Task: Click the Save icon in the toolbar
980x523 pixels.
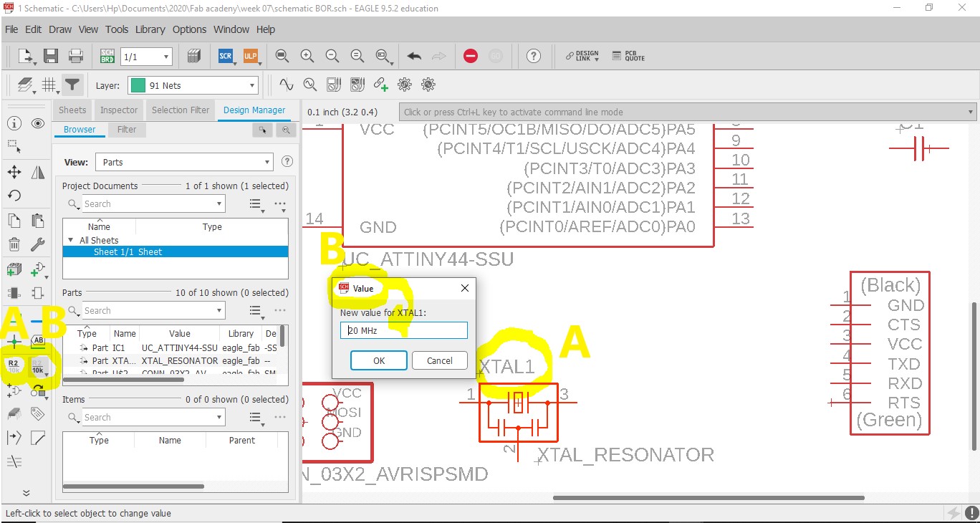Action: pyautogui.click(x=51, y=56)
